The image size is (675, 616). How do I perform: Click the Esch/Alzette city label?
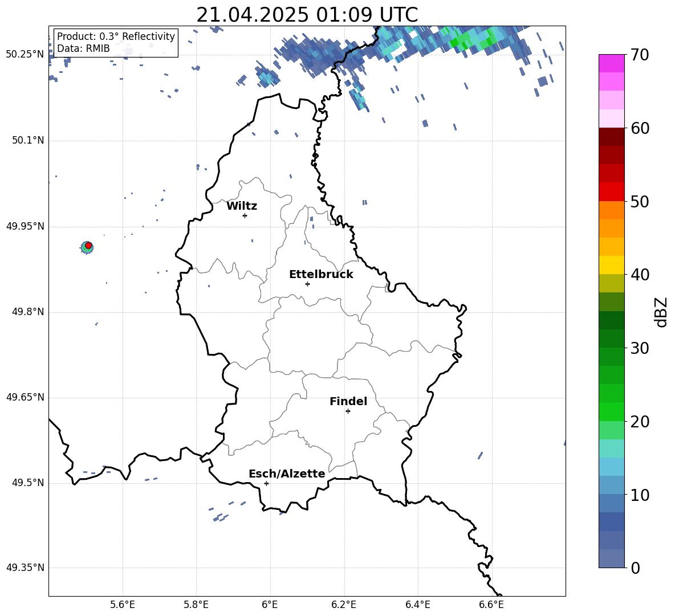point(287,474)
